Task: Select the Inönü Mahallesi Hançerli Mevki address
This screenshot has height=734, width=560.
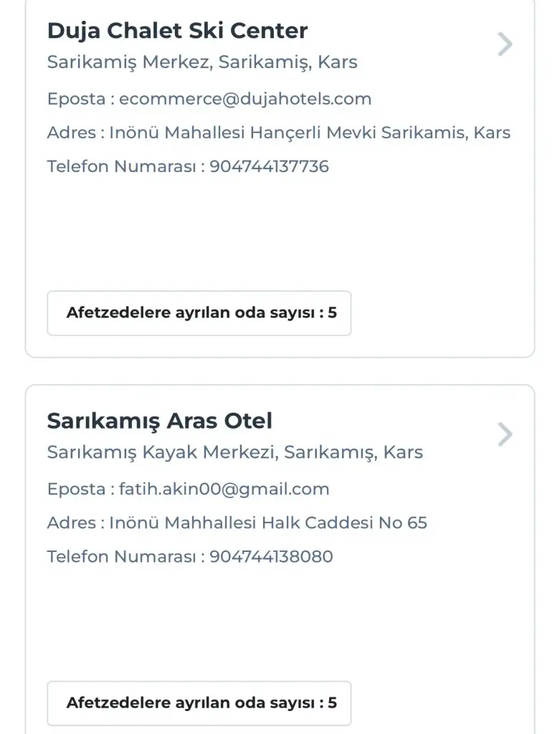Action: click(x=310, y=133)
